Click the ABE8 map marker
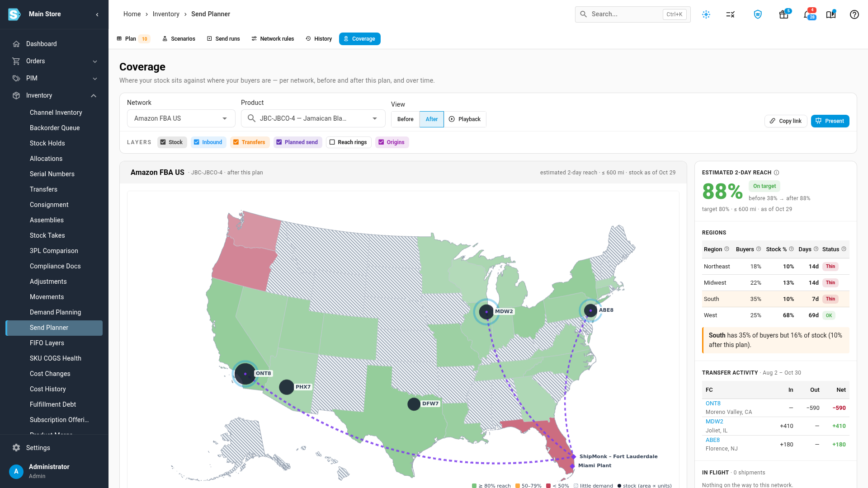 590,310
